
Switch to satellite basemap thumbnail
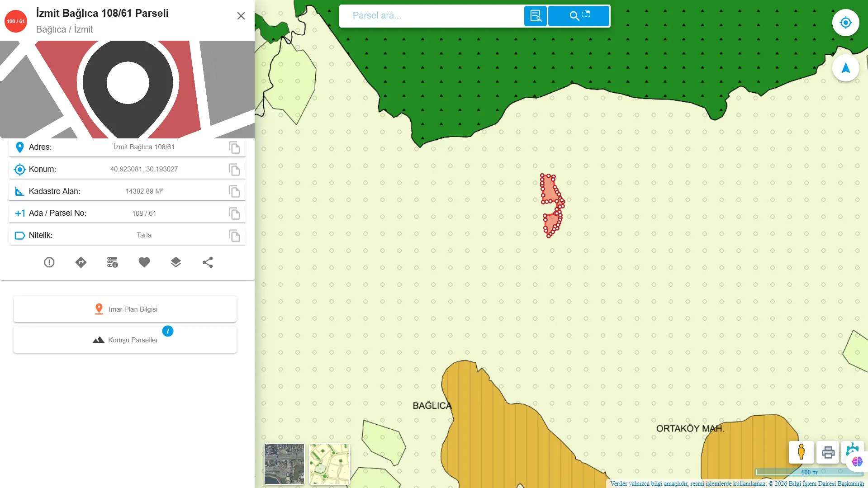(x=284, y=464)
